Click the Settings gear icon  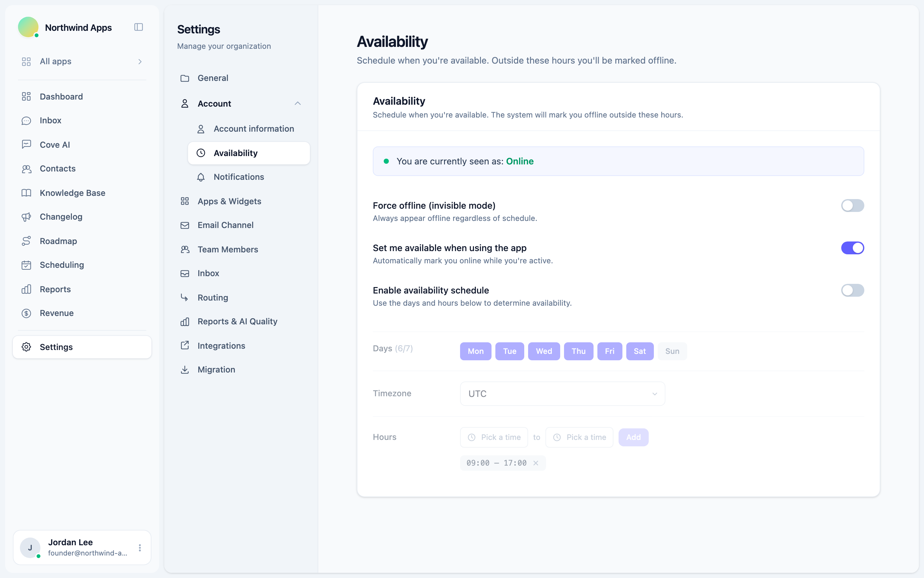[x=26, y=347]
